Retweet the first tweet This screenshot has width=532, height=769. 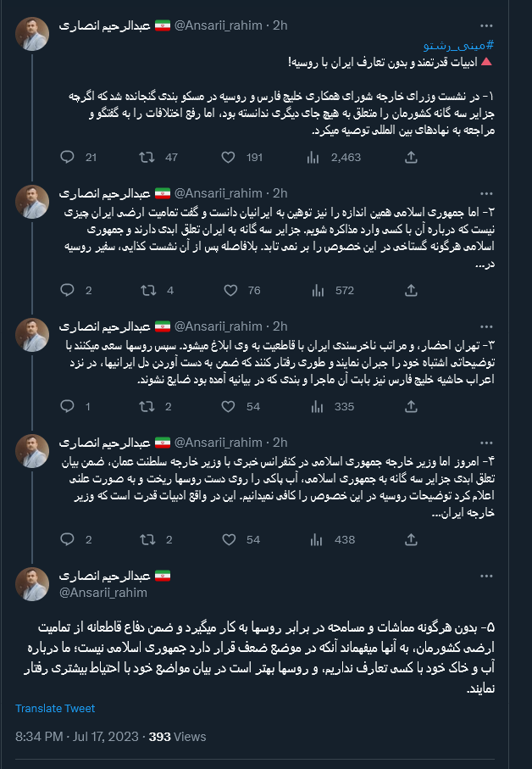148,158
